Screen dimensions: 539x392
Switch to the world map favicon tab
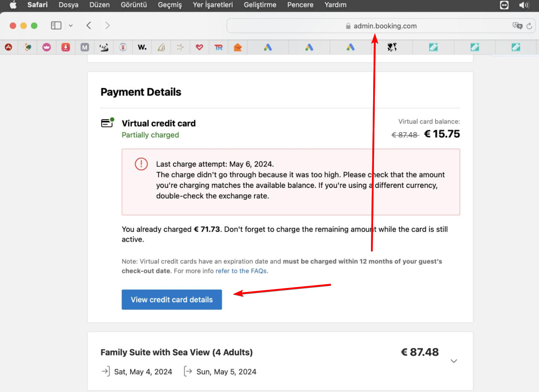coord(392,47)
